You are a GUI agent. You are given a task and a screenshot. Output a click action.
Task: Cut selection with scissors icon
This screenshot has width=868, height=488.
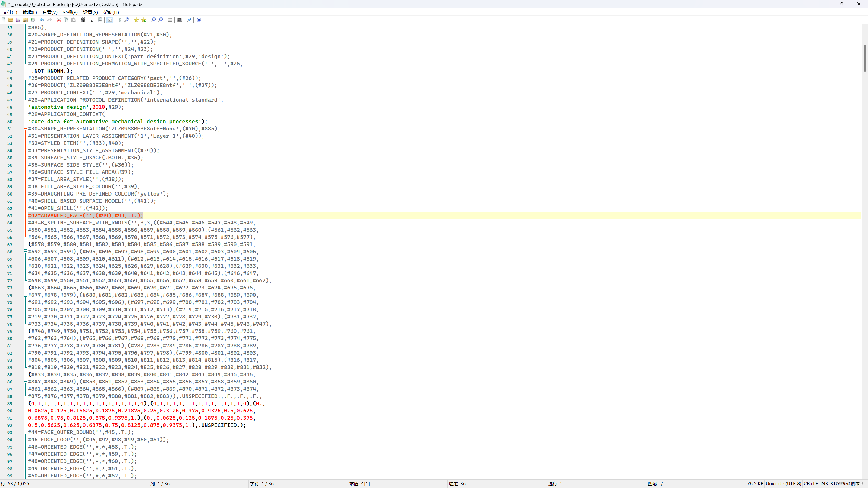click(59, 20)
